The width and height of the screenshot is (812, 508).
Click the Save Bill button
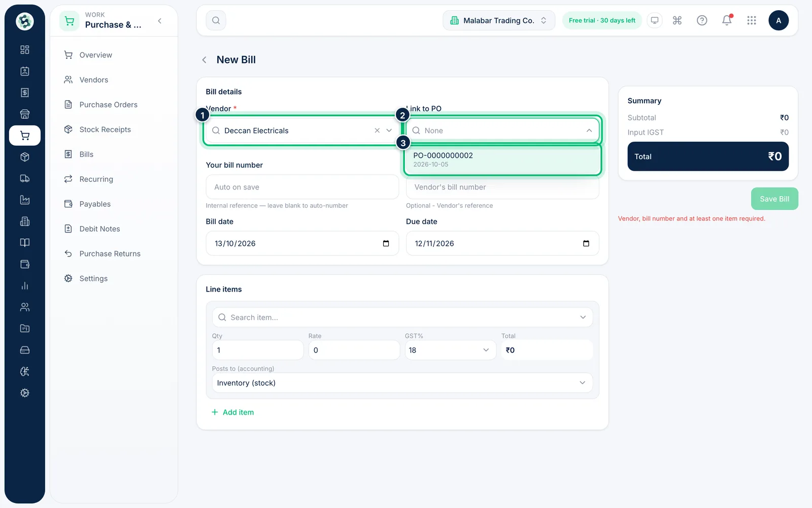point(774,199)
